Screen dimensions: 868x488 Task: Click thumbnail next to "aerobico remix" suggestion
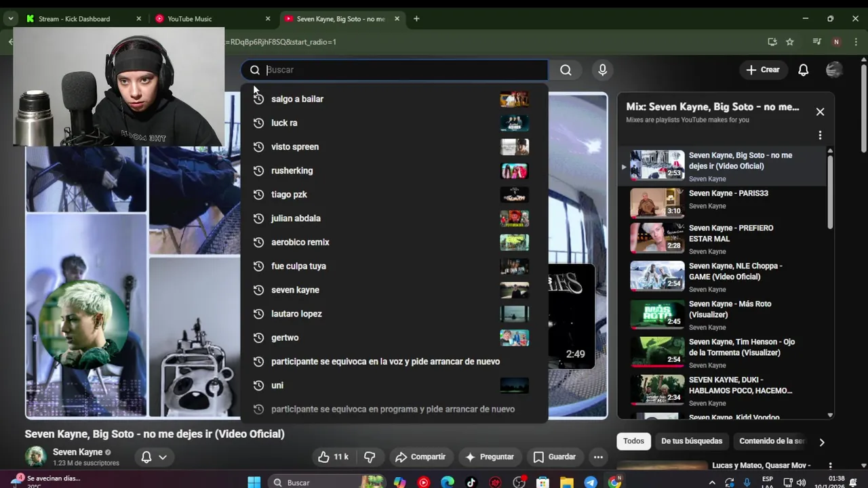514,242
